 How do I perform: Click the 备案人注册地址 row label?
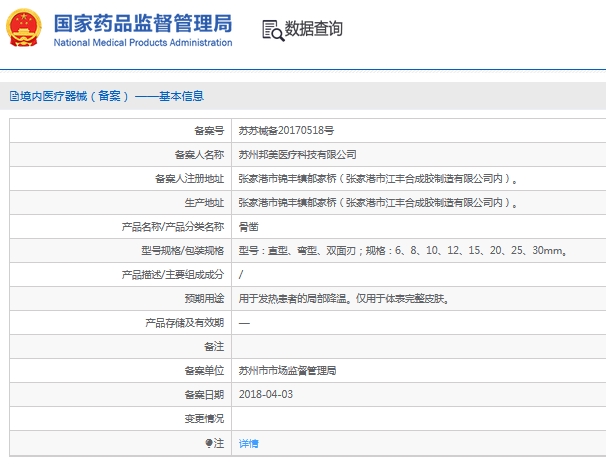pos(189,179)
